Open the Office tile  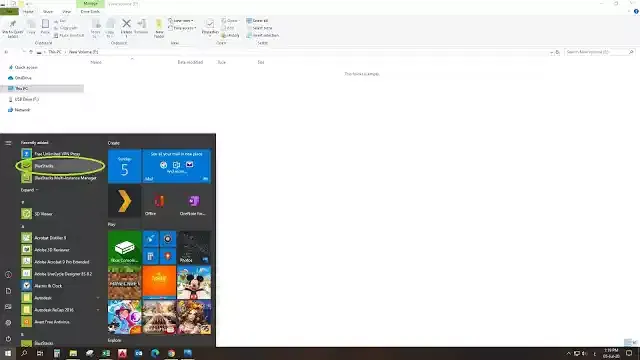pos(159,200)
